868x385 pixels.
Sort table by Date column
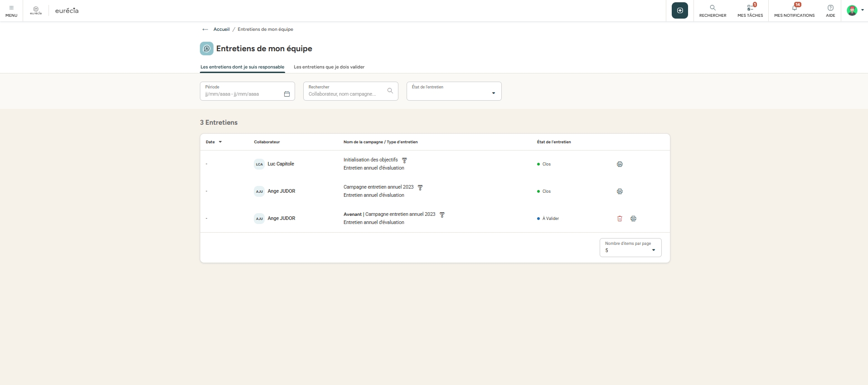pos(213,142)
